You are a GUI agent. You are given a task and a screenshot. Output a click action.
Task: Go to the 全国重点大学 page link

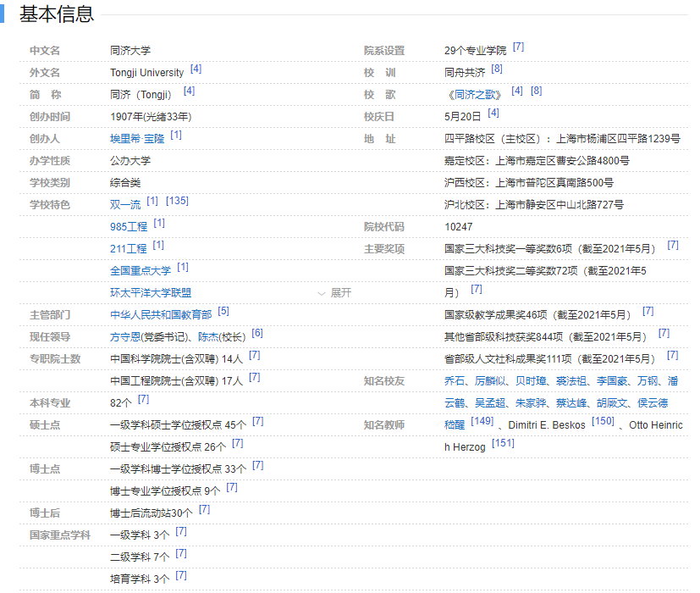141,270
